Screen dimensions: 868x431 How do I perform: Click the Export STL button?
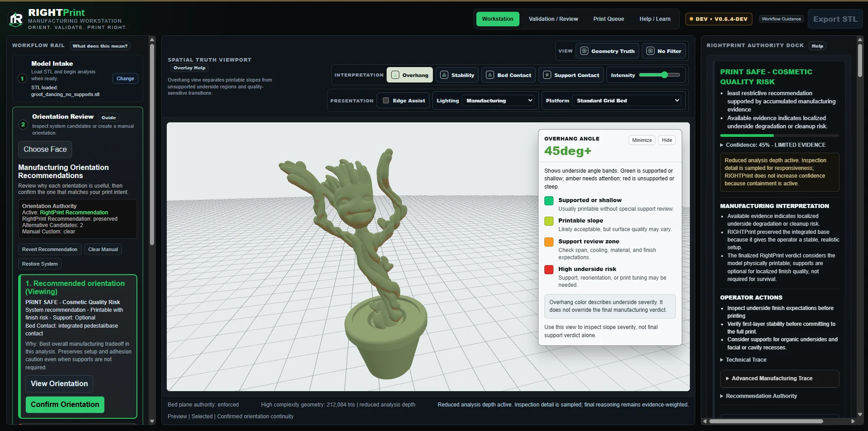[x=835, y=19]
